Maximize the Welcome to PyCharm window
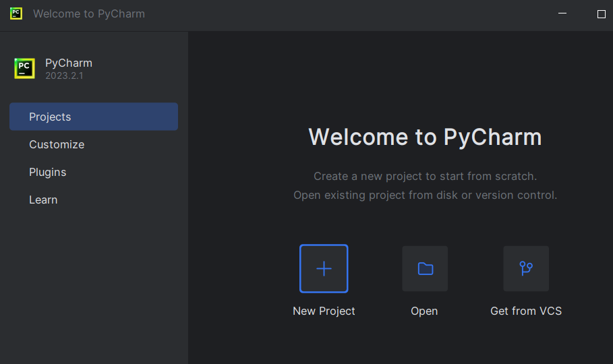 (602, 14)
